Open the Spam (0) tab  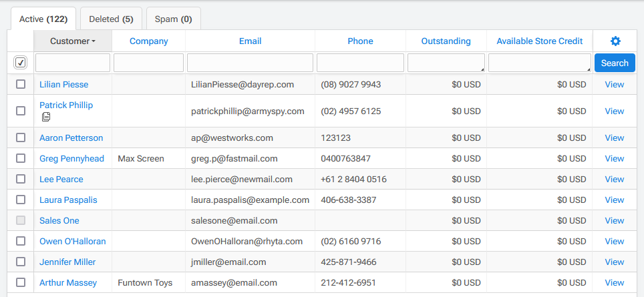(173, 19)
